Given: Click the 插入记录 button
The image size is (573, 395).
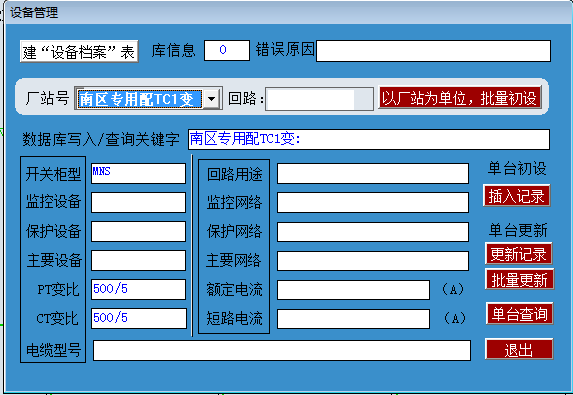Looking at the screenshot, I should pos(516,196).
